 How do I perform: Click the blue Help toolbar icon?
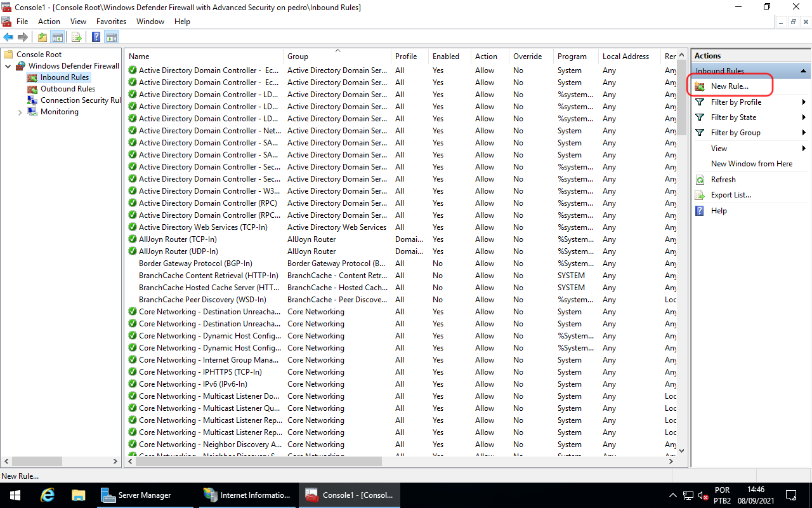tap(96, 37)
